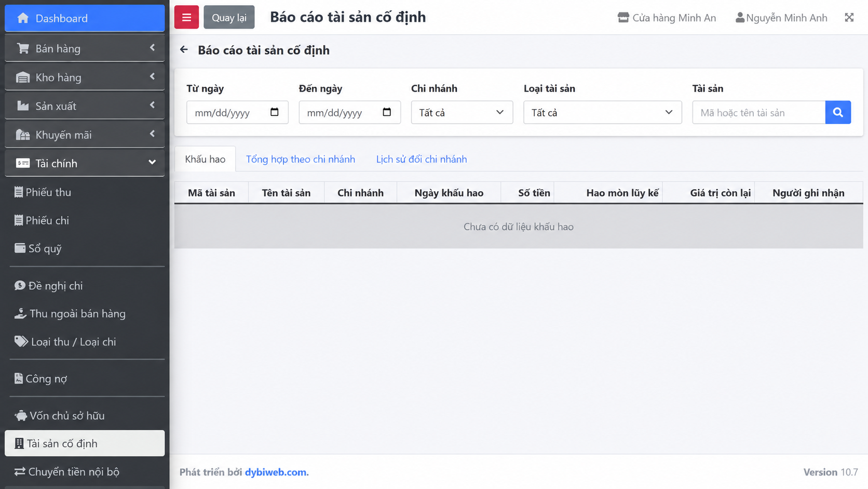Click the store icon near Cửa hàng Minh An
The image size is (868, 489).
pos(623,18)
